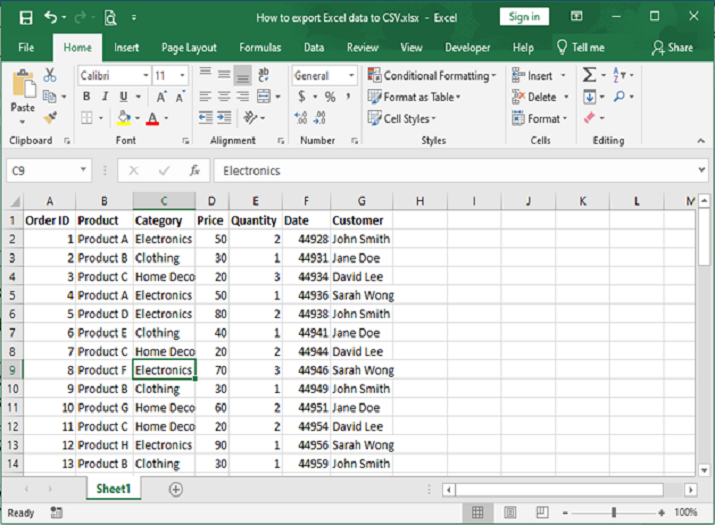715x525 pixels.
Task: Expand the Conditional Formatting menu
Action: [x=432, y=76]
